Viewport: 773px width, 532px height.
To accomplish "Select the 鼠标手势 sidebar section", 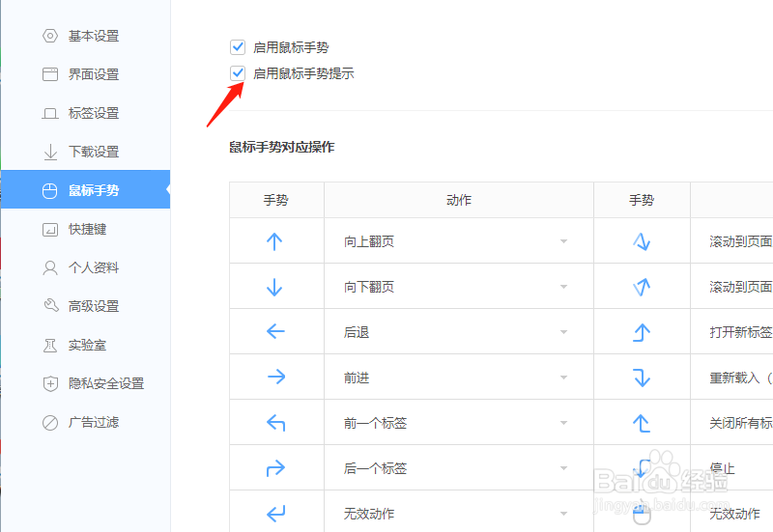I will tap(86, 189).
